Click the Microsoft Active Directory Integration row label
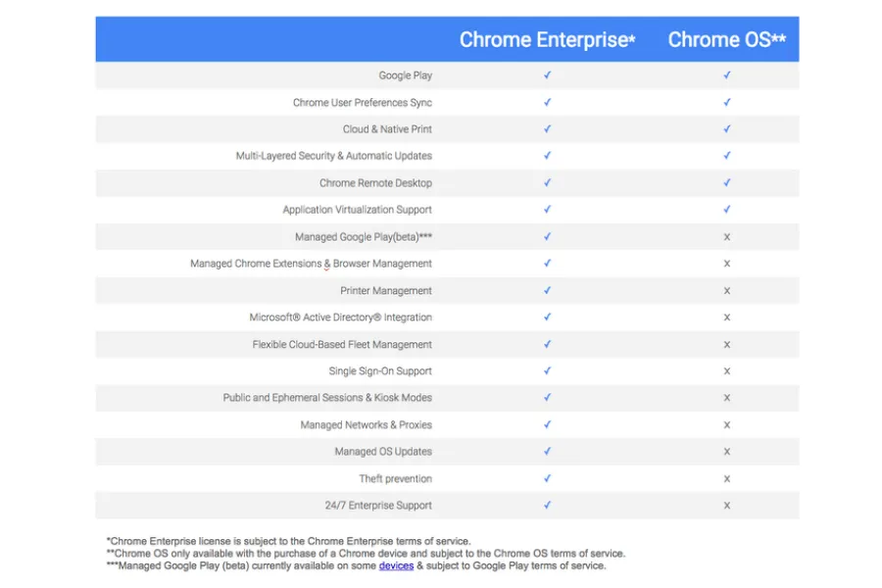 (340, 318)
